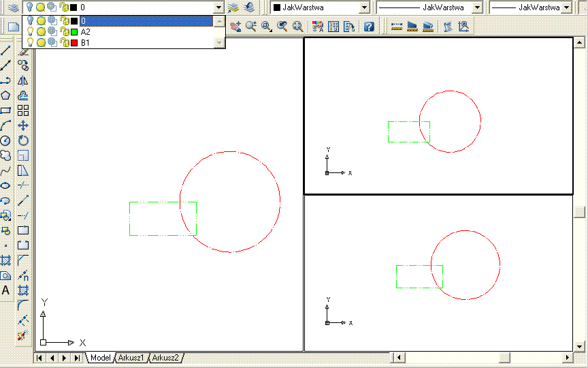The image size is (588, 368).
Task: Click the List inquiry scroll icon
Action: tap(448, 27)
